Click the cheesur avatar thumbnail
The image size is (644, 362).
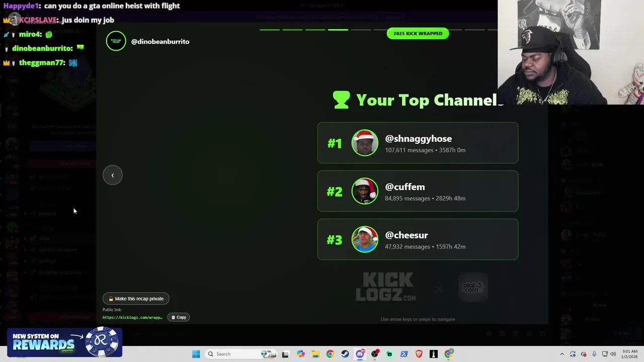coord(365,240)
